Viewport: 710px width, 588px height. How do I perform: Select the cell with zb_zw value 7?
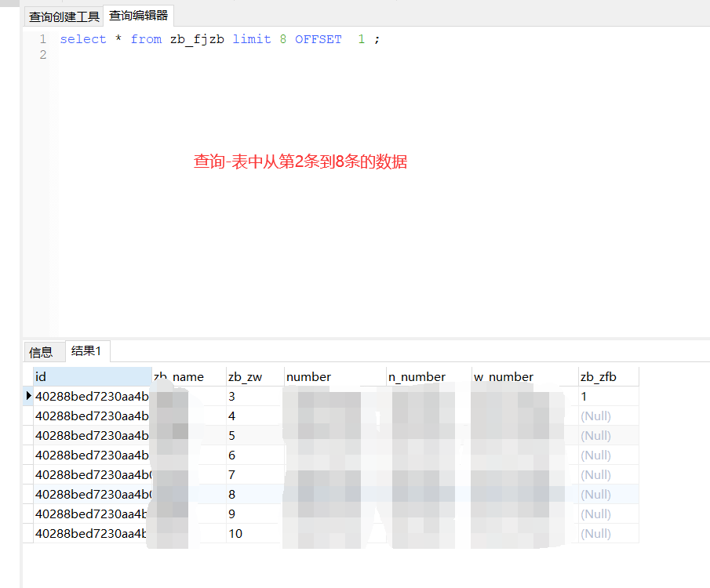[x=255, y=474]
